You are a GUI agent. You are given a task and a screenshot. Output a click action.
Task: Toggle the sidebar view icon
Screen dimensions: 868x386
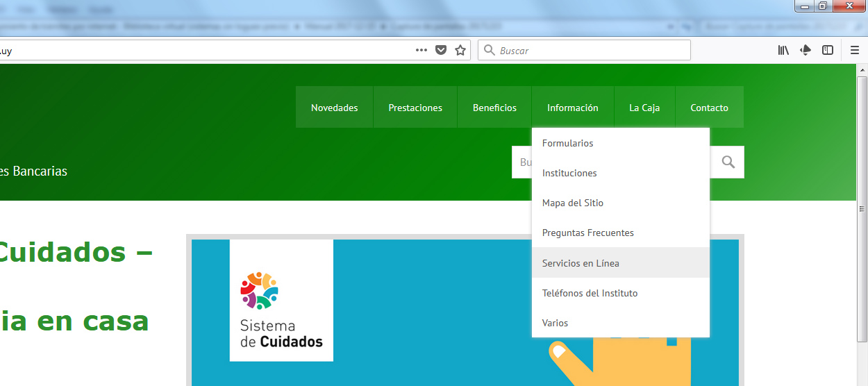[x=828, y=50]
